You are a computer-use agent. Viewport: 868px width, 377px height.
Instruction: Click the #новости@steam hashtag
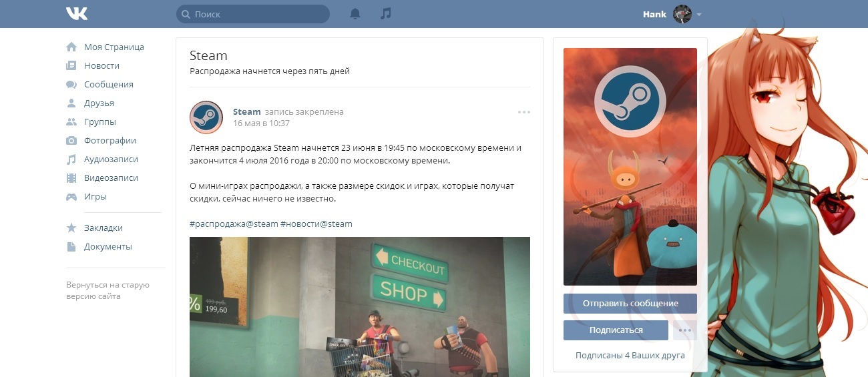(316, 224)
